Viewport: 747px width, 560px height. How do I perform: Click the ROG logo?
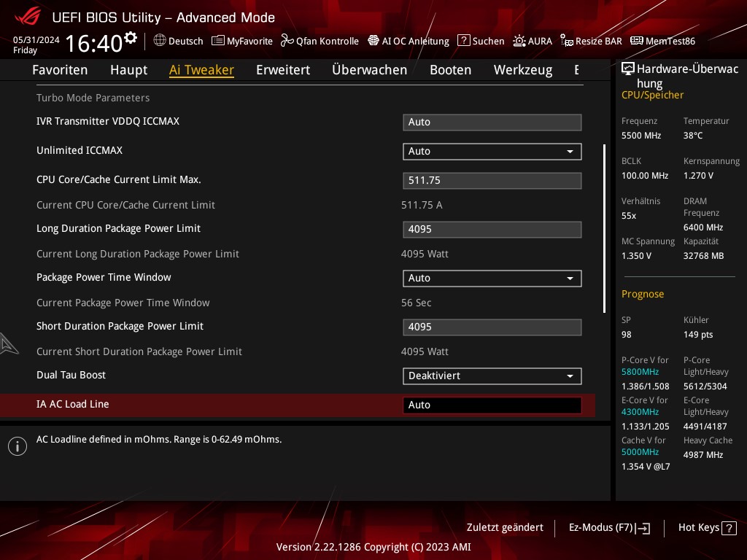pyautogui.click(x=28, y=16)
